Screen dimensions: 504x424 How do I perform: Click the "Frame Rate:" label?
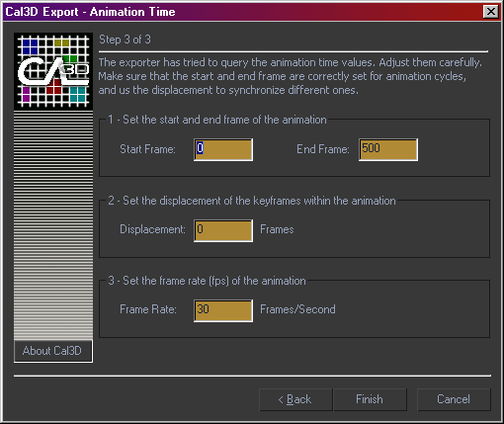coord(148,309)
